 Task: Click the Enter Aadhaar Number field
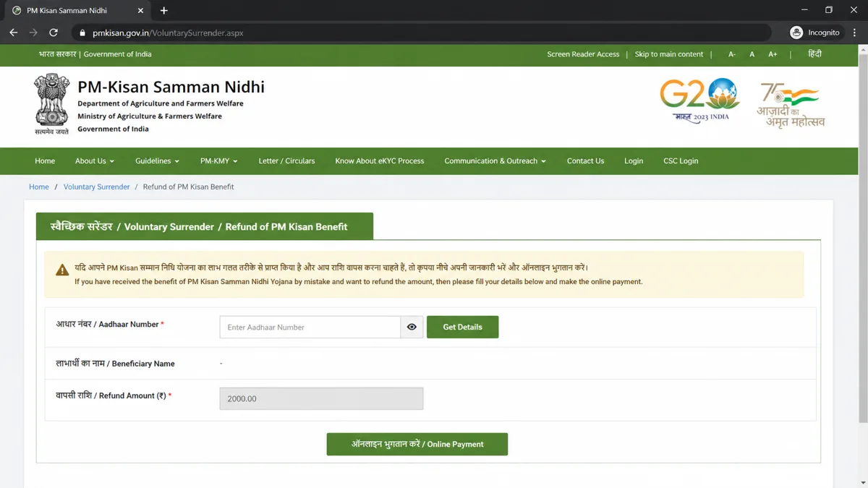tap(310, 327)
